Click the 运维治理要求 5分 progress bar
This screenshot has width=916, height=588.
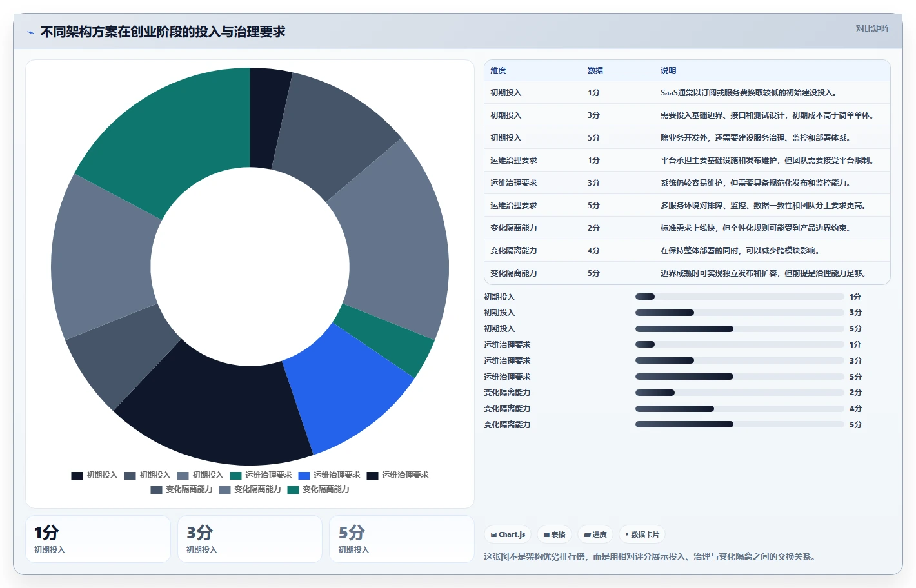click(x=739, y=377)
